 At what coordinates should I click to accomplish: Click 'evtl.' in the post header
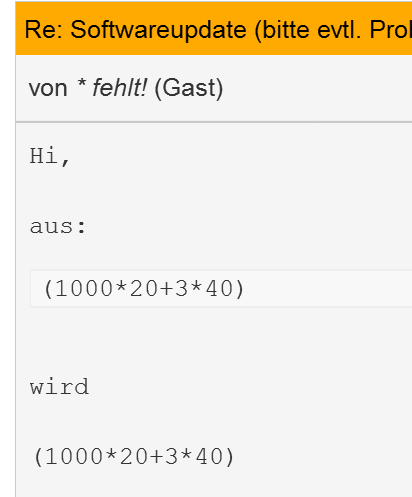click(339, 30)
